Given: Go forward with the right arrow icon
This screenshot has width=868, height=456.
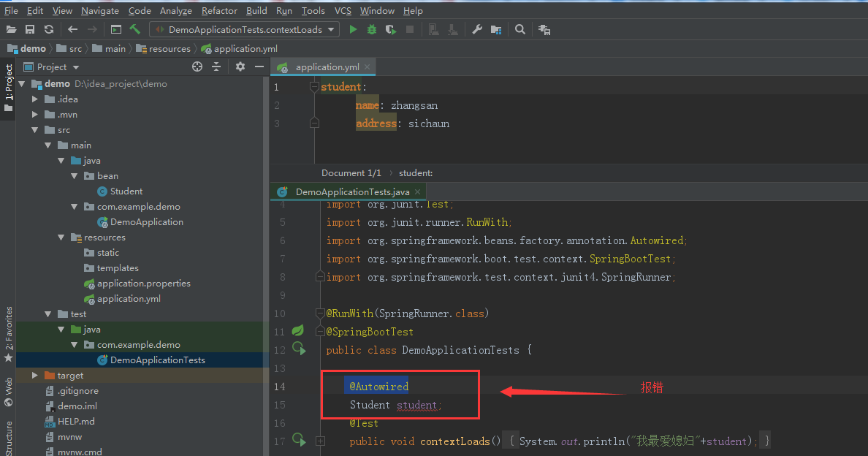Looking at the screenshot, I should tap(92, 30).
